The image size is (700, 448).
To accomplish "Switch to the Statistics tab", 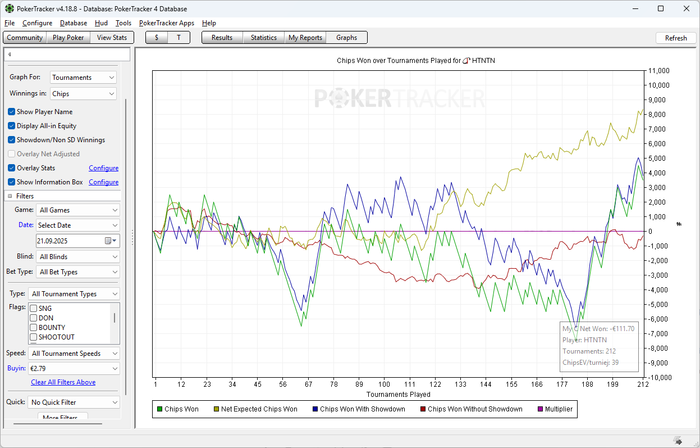I will point(263,37).
